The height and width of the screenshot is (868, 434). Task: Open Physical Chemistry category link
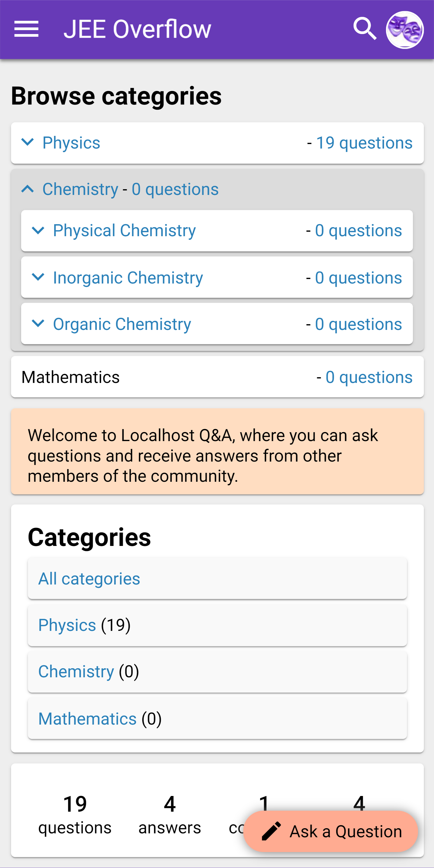pos(124,231)
